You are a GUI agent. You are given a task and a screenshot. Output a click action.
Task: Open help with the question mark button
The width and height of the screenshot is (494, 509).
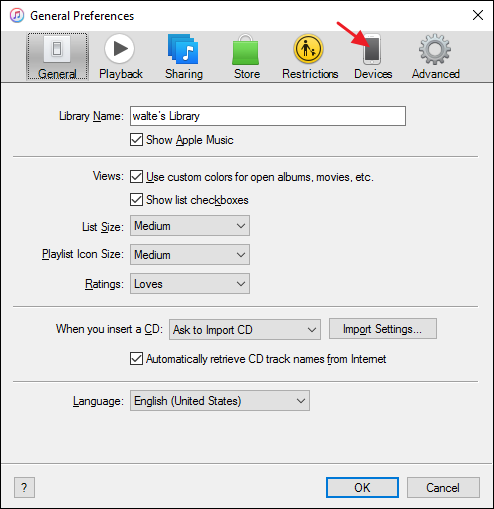click(24, 488)
